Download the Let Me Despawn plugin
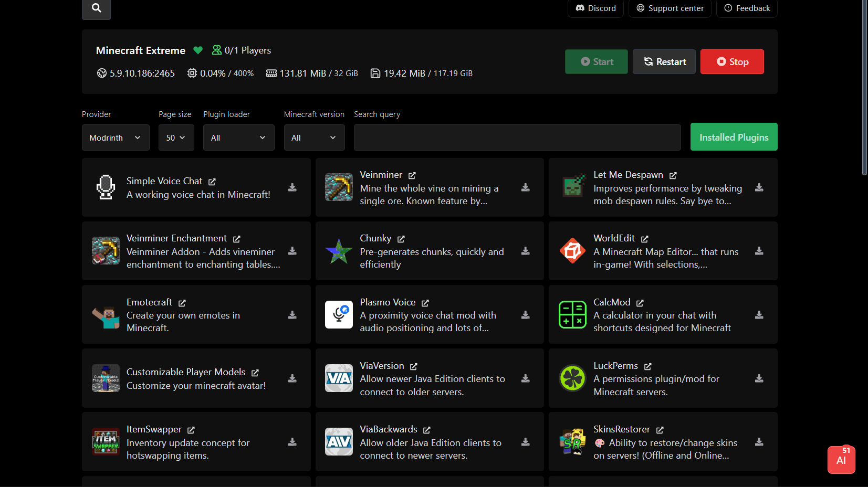This screenshot has width=868, height=487. [759, 187]
